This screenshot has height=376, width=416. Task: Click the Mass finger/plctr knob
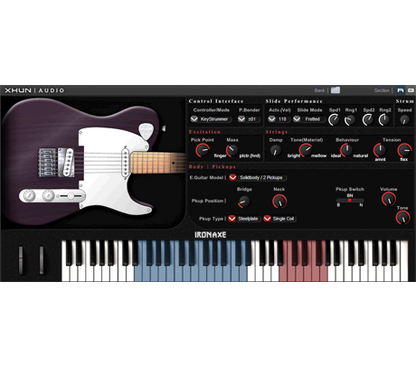tap(232, 150)
